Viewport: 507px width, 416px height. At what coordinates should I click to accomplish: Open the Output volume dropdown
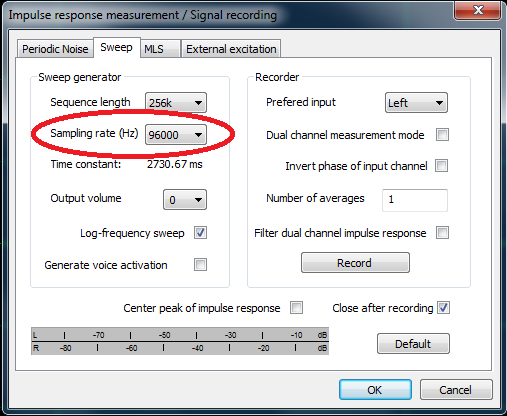coord(185,200)
